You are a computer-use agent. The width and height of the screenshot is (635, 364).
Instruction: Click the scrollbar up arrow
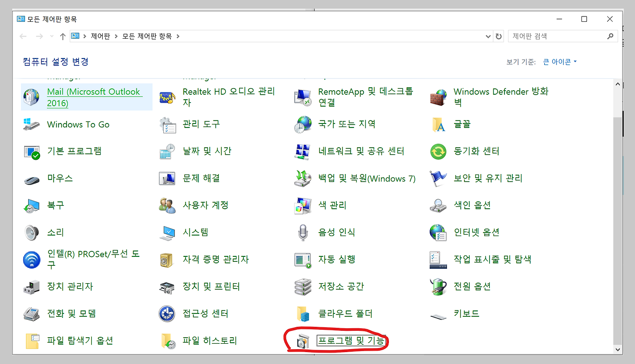click(618, 84)
